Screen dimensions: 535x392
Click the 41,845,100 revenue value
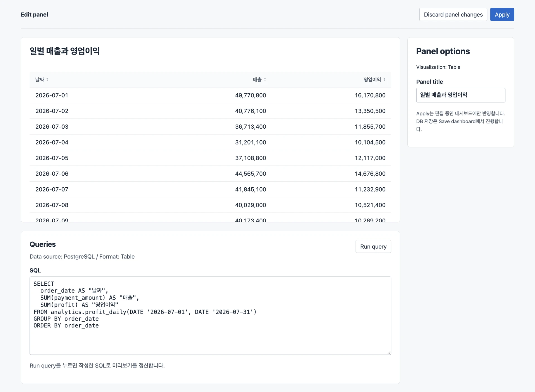[x=251, y=190]
